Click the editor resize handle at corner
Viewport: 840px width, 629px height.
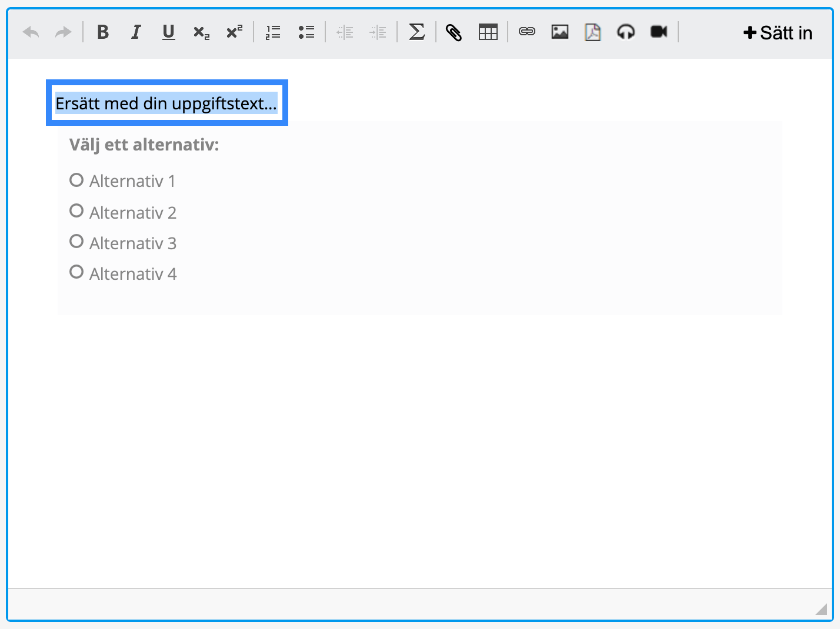click(x=821, y=608)
